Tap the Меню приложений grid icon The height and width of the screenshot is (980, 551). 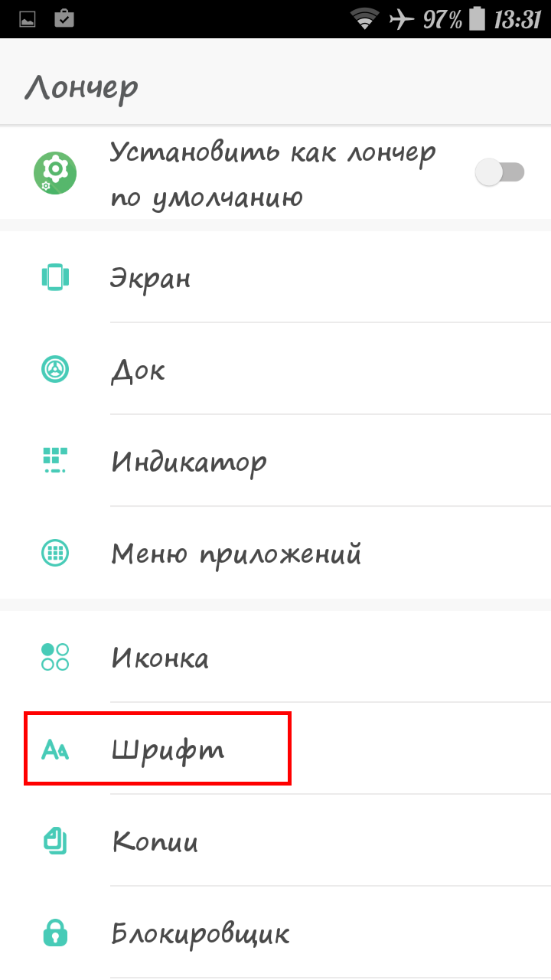pos(55,552)
